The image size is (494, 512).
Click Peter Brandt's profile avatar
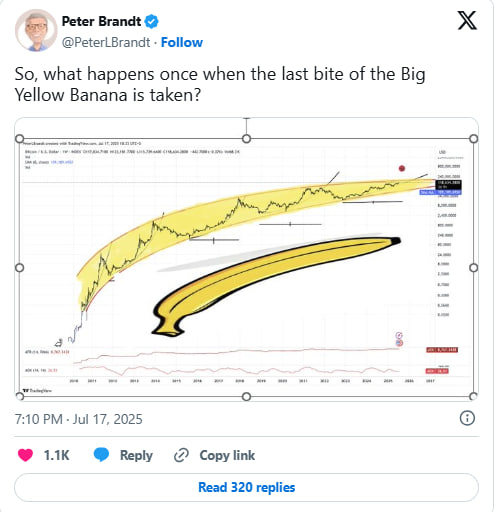click(x=36, y=30)
